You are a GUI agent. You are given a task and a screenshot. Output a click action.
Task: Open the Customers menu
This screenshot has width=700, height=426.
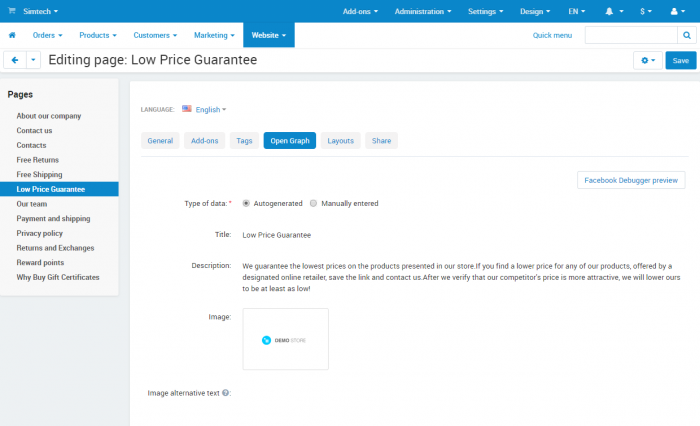[155, 35]
